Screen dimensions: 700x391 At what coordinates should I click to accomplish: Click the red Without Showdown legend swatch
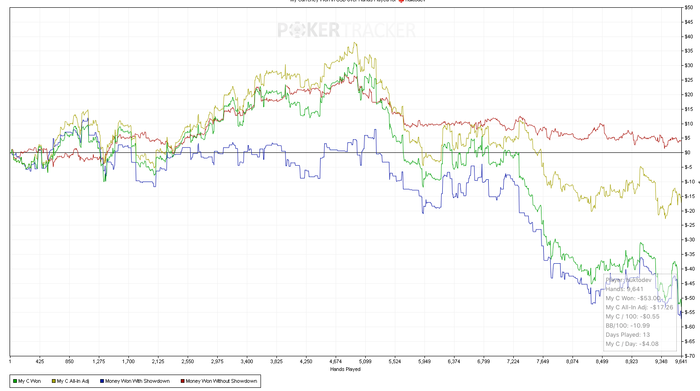[x=182, y=381]
